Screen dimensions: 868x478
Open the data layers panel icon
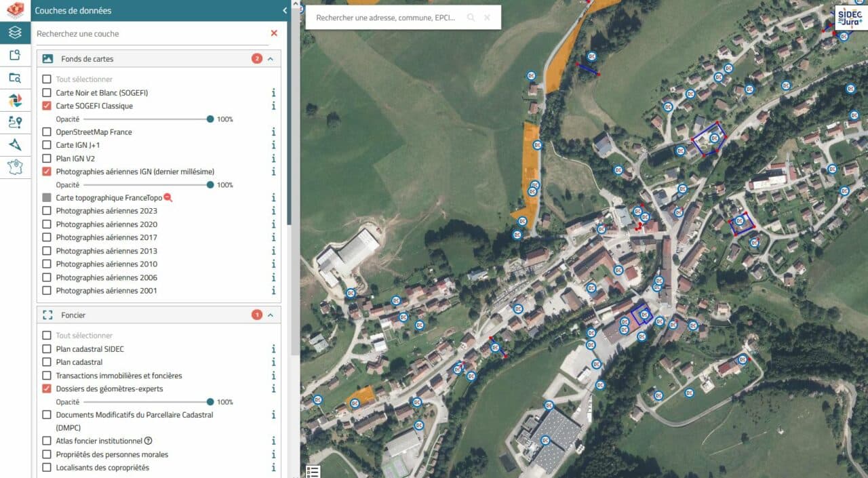15,32
